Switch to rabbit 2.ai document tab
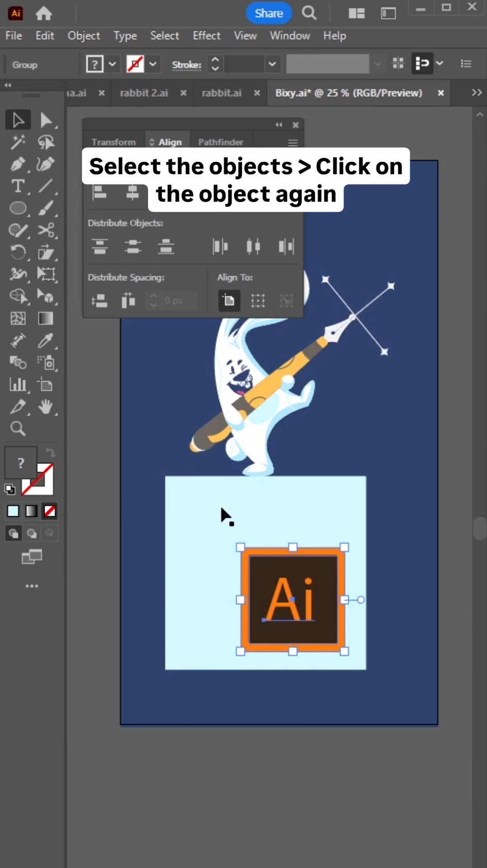Image resolution: width=487 pixels, height=868 pixels. pos(144,93)
